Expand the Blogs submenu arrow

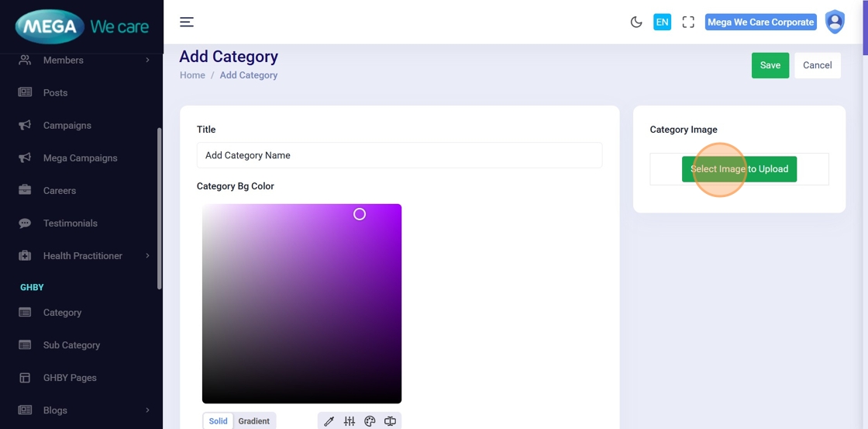(x=147, y=410)
